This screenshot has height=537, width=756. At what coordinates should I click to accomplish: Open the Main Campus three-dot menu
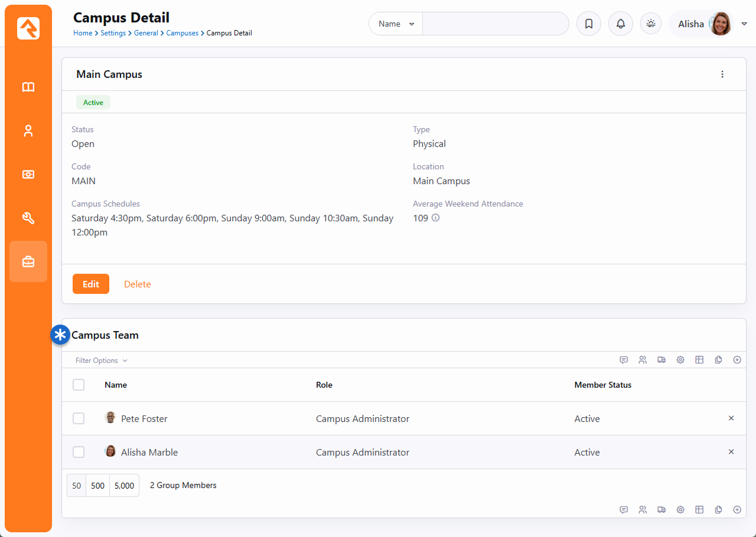click(x=722, y=74)
